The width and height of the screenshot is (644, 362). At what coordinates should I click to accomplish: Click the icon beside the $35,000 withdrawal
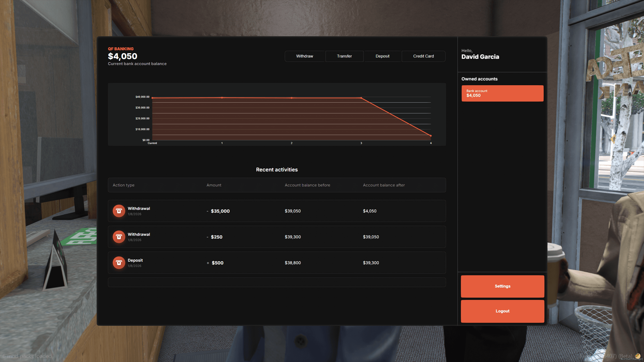point(119,211)
